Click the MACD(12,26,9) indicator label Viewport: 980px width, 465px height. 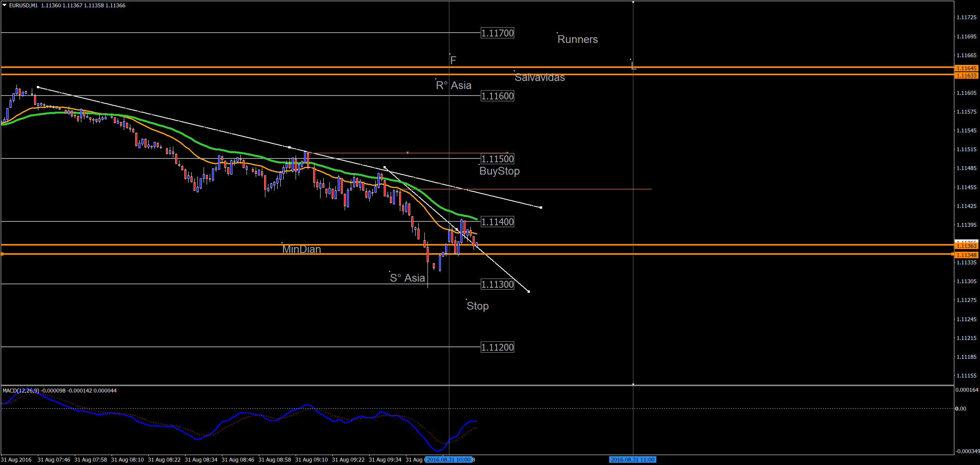(x=21, y=391)
